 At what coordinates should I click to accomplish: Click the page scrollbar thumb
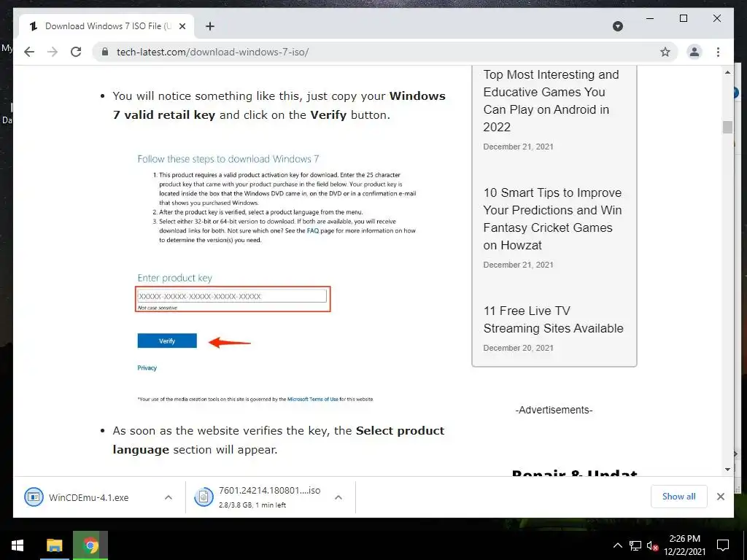point(727,127)
